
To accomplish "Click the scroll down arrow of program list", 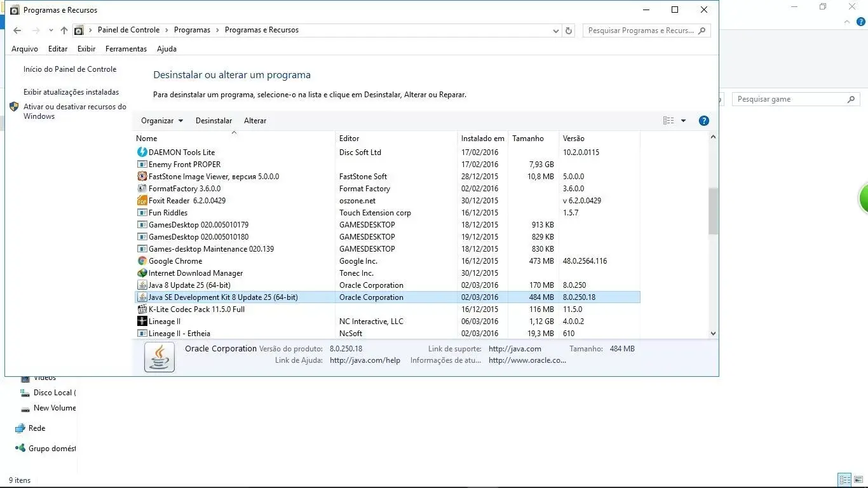I will point(713,333).
